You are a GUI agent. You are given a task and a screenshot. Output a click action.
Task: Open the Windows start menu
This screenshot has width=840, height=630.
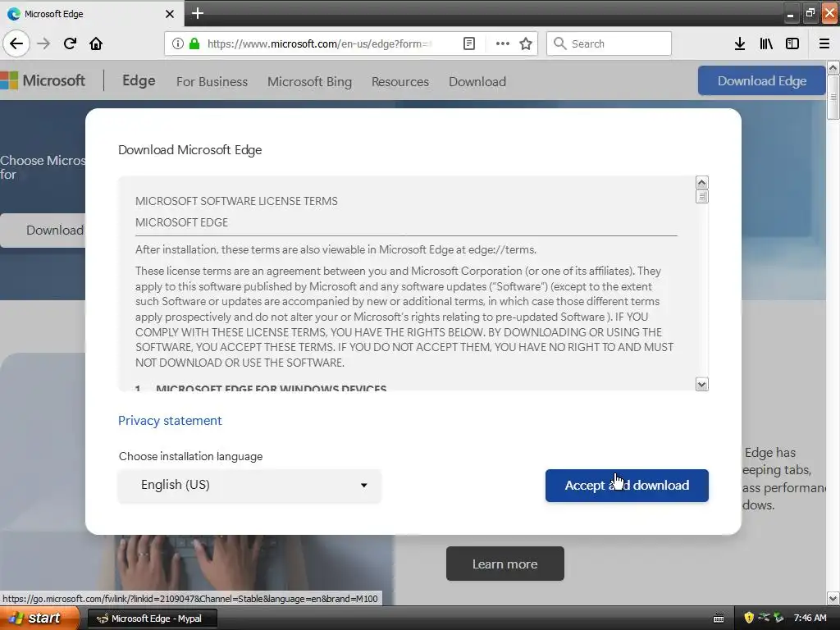pyautogui.click(x=39, y=619)
